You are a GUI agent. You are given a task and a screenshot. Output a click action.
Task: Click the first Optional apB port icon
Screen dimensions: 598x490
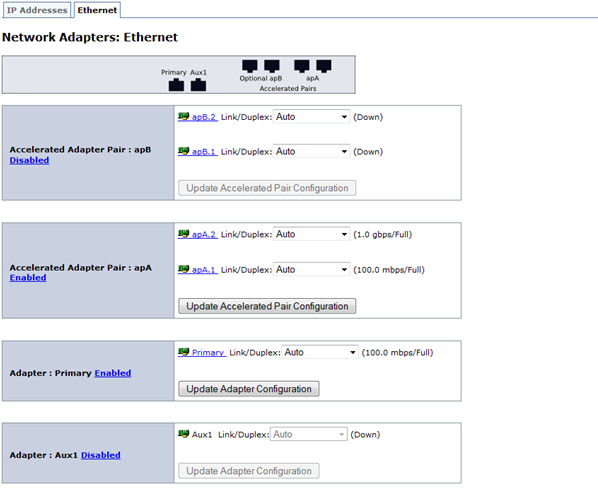pos(250,66)
